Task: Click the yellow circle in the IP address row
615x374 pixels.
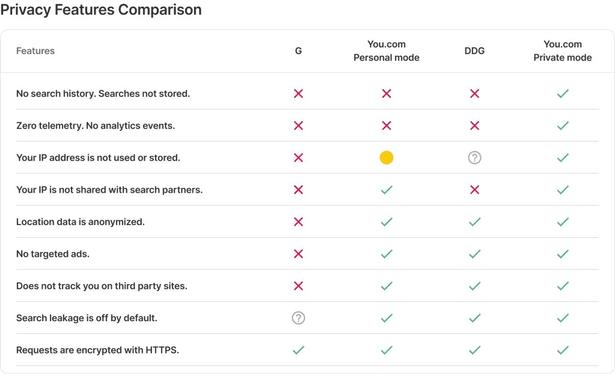Action: click(386, 158)
